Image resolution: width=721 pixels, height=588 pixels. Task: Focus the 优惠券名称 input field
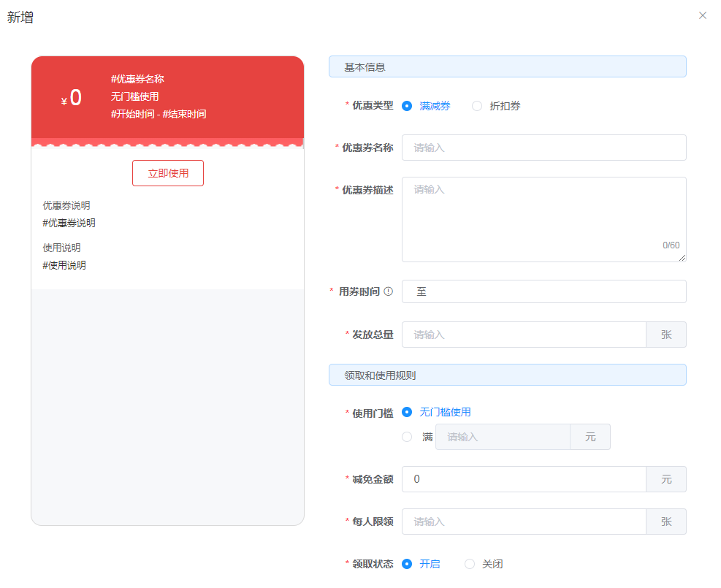544,148
